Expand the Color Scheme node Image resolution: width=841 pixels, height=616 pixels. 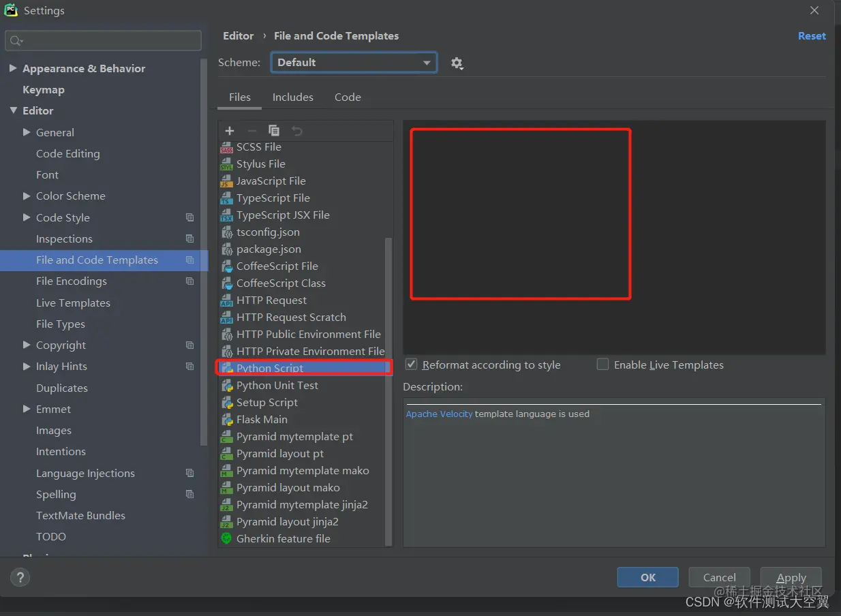pos(27,196)
